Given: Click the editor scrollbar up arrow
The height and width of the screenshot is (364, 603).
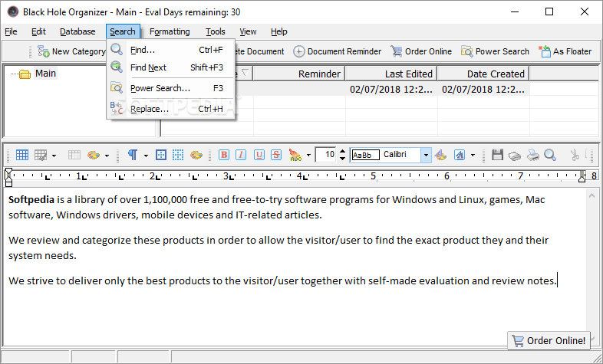Looking at the screenshot, I should (x=591, y=196).
